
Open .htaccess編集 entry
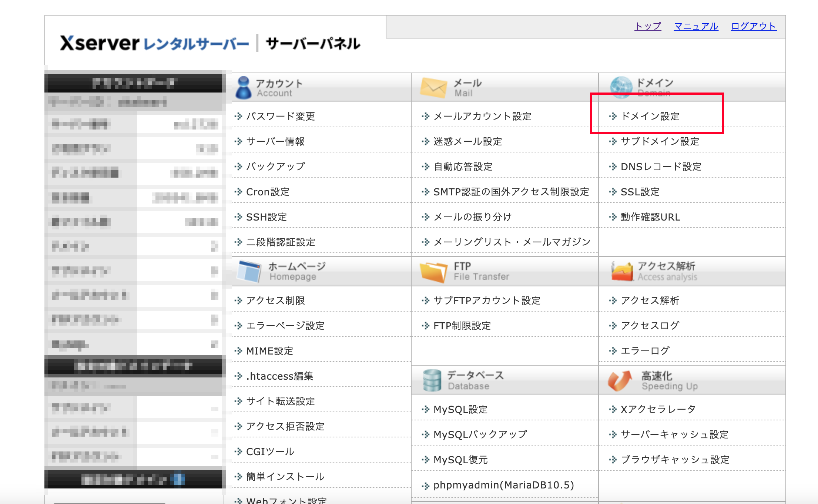point(279,376)
